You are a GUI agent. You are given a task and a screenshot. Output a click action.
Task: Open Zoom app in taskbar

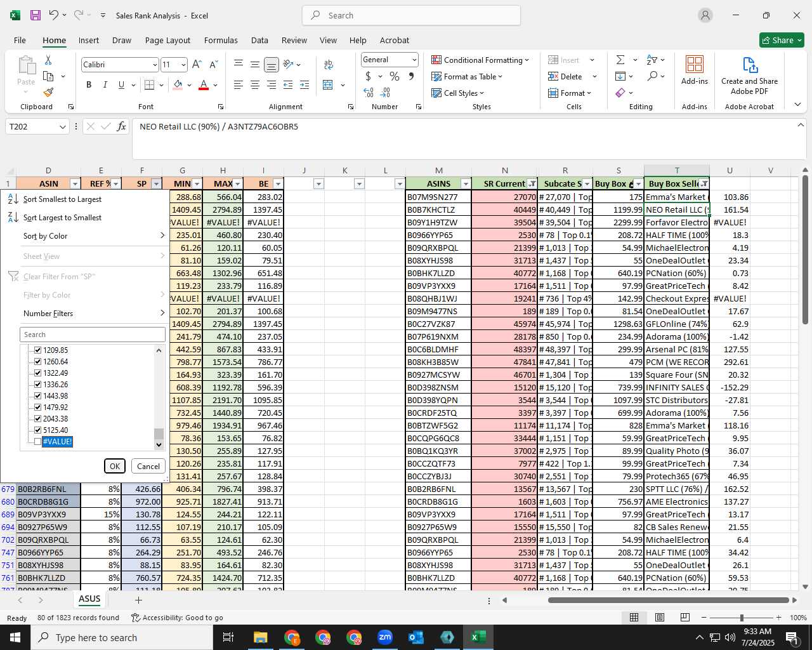[x=385, y=637]
